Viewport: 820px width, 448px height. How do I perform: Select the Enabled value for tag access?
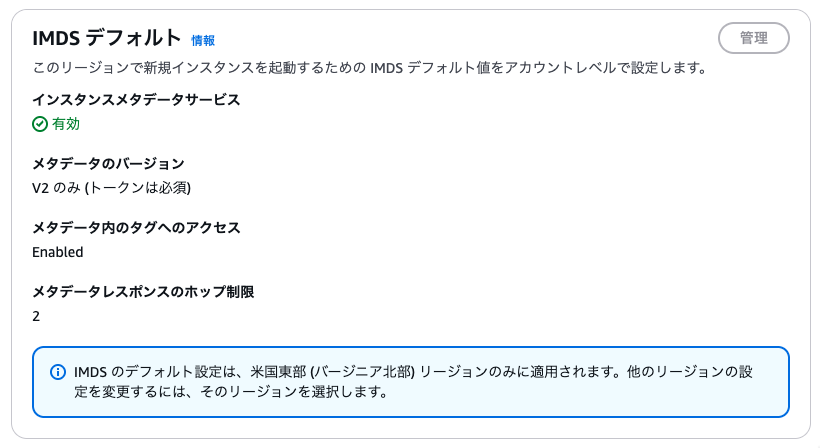click(58, 252)
